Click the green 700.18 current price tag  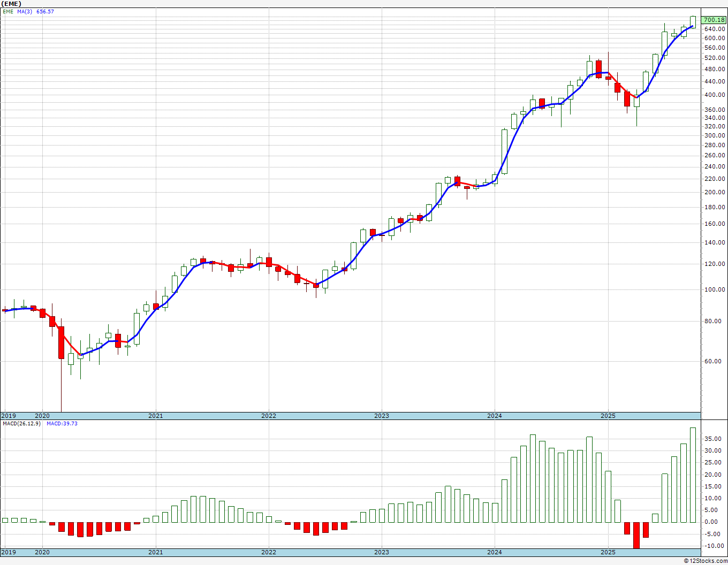(714, 20)
